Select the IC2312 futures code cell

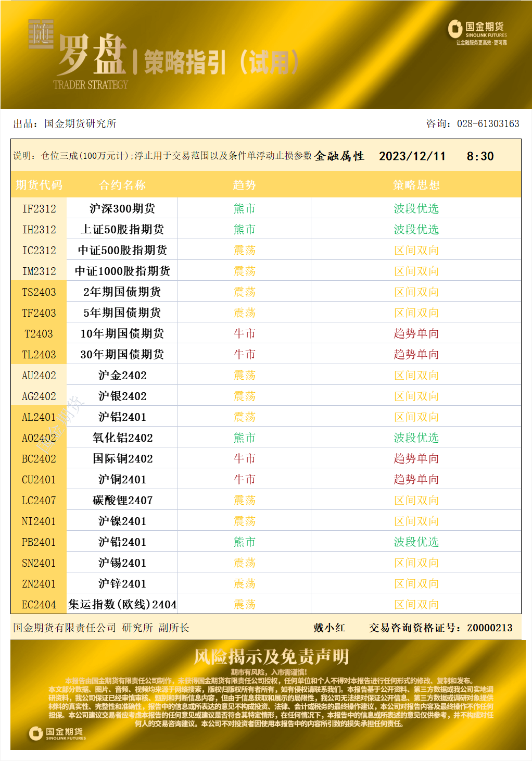coord(39,250)
